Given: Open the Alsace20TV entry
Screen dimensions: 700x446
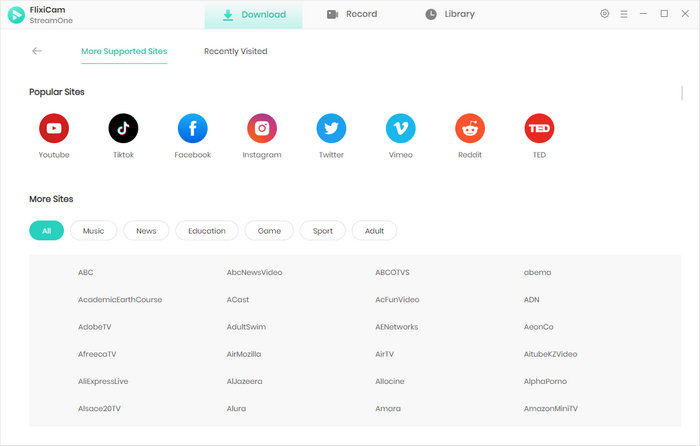Looking at the screenshot, I should point(100,408).
